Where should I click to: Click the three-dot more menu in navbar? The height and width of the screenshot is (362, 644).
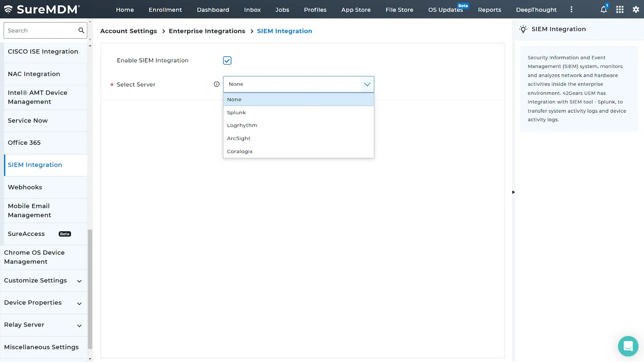[x=571, y=9]
